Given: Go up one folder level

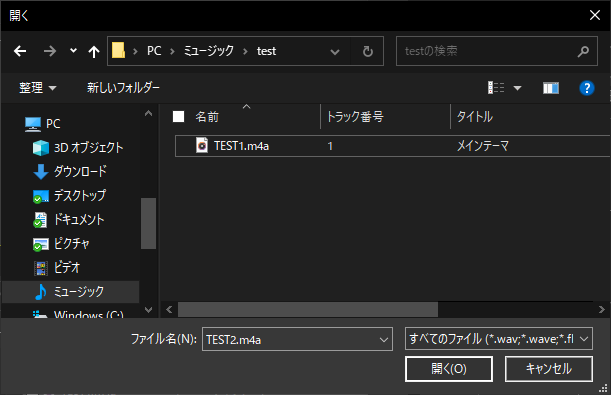Looking at the screenshot, I should point(94,51).
